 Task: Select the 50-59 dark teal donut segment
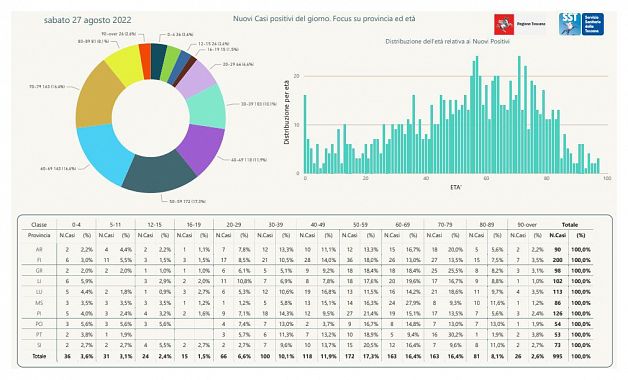pyautogui.click(x=160, y=173)
